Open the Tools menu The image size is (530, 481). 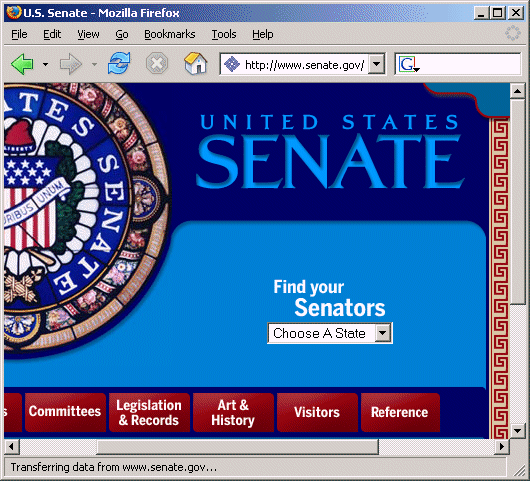coord(224,34)
